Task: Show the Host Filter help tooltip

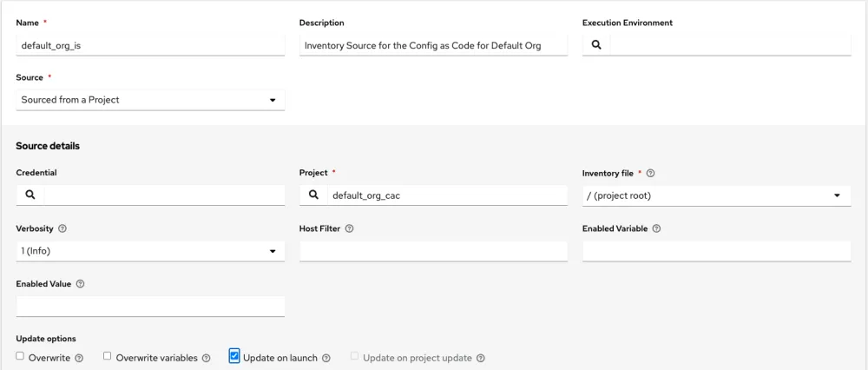Action: coord(348,228)
